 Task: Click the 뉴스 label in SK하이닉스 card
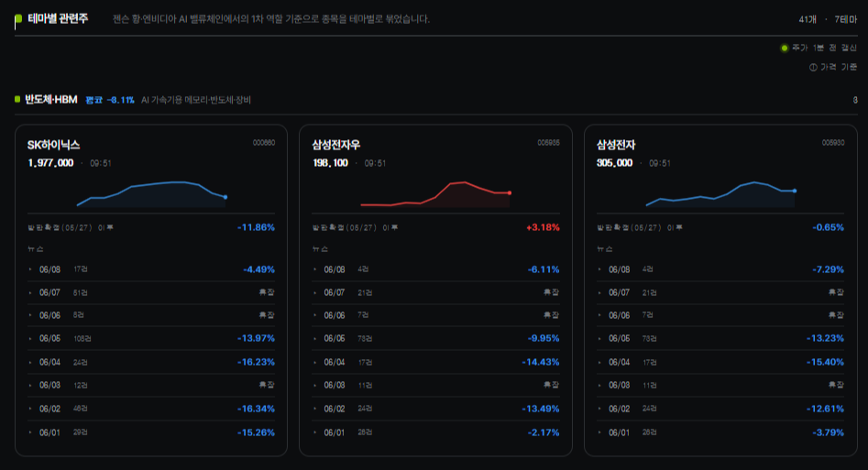[36, 249]
